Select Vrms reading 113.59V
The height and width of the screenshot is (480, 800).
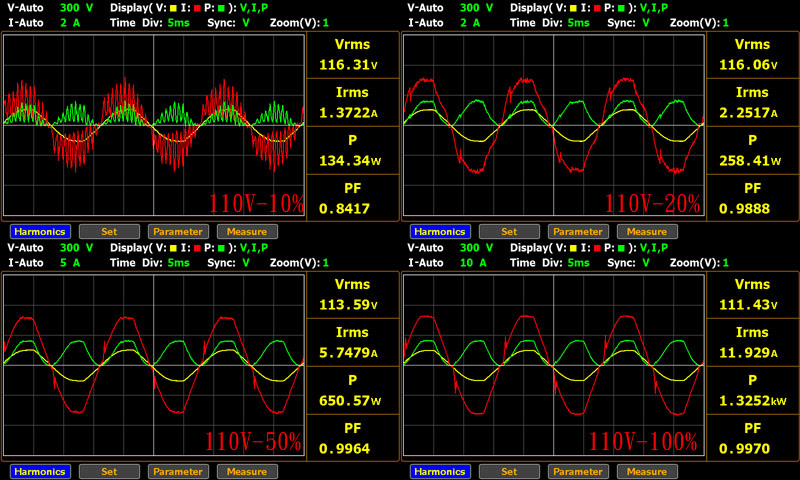point(348,305)
